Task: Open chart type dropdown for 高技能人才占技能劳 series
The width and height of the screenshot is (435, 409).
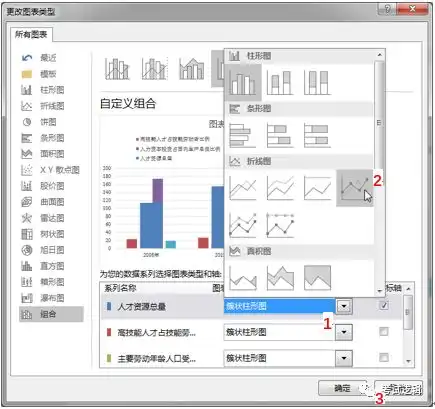Action: pos(344,332)
